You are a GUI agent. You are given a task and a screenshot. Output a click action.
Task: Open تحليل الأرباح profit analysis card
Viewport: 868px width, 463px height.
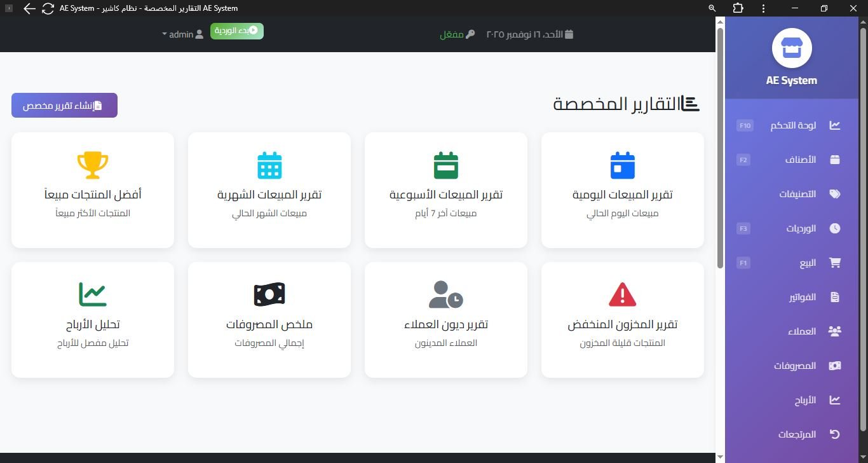pos(92,319)
